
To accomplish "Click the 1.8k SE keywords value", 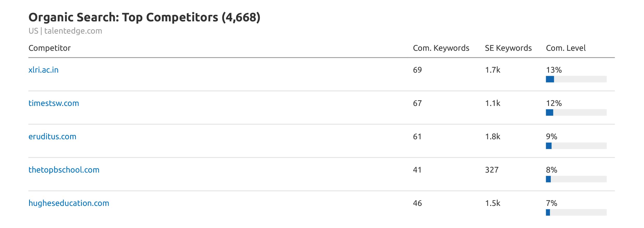I will pyautogui.click(x=493, y=136).
